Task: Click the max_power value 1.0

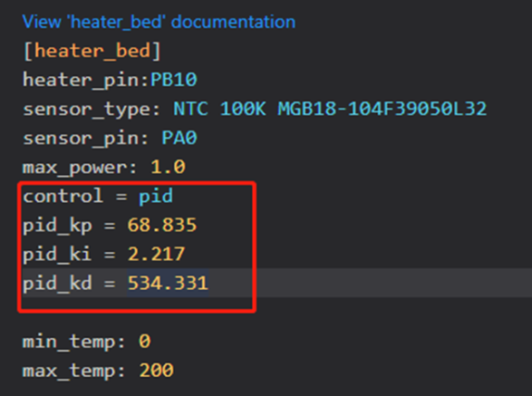Action: point(168,168)
